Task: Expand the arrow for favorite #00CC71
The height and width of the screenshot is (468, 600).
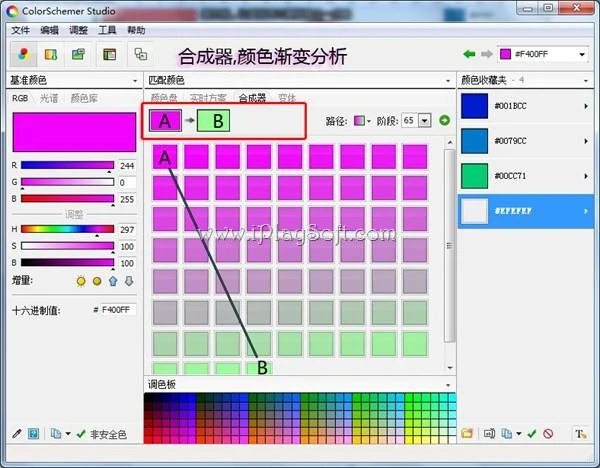Action: tap(586, 176)
